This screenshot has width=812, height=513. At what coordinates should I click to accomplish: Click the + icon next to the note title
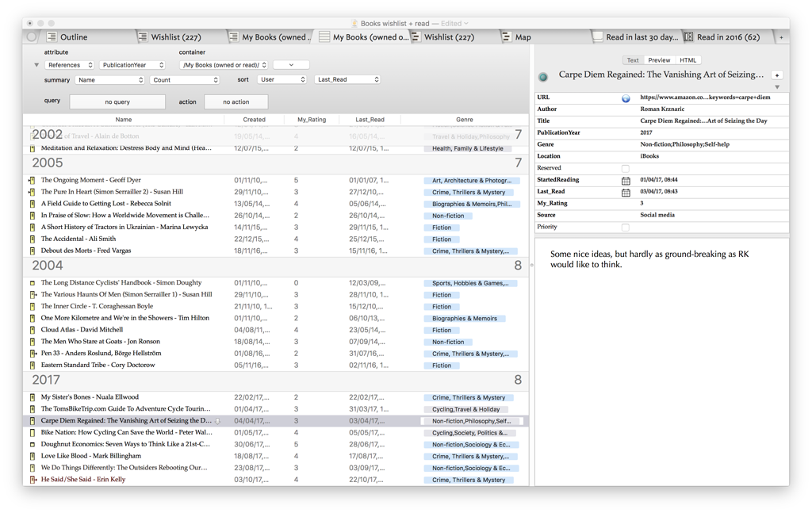777,74
